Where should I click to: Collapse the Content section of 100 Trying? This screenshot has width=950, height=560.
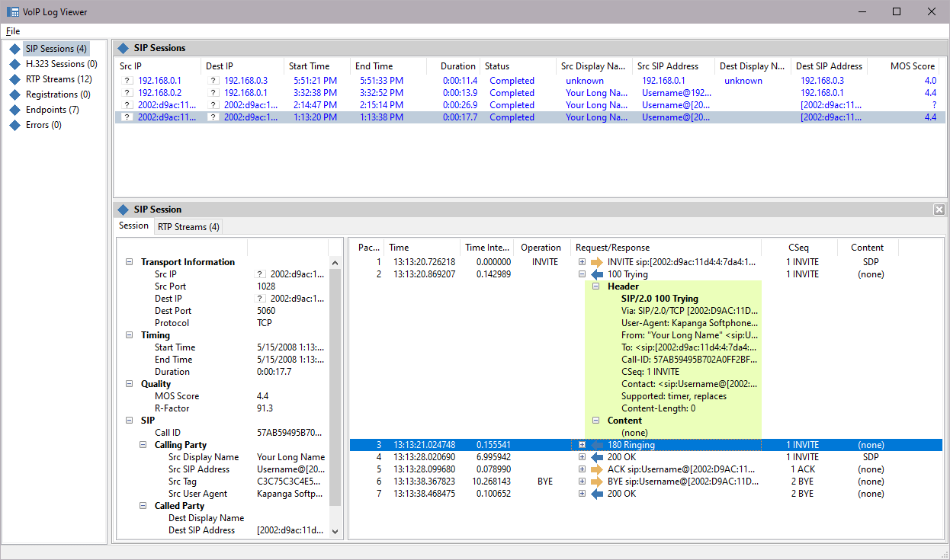coord(597,421)
